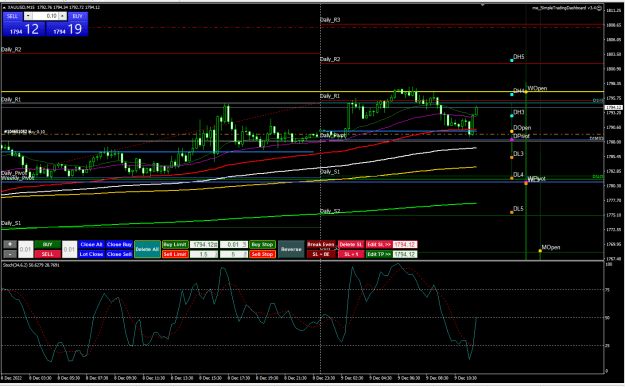Click the Weekly_Pivot label
Screen dimensions: 625x387
coord(18,178)
